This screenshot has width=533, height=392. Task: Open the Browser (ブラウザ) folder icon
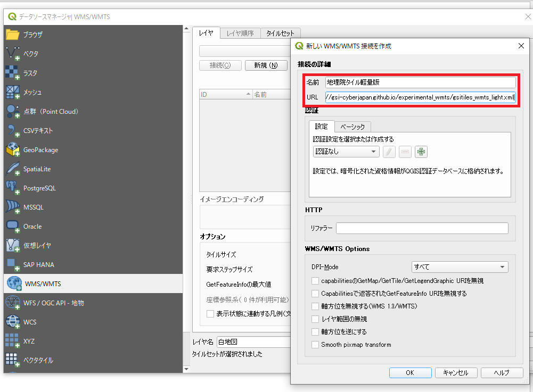click(13, 35)
